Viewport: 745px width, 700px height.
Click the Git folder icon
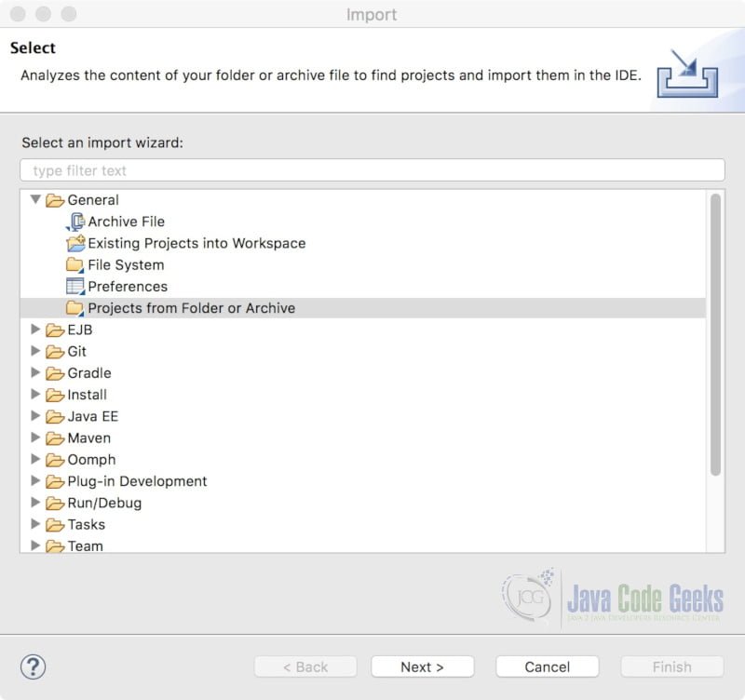point(57,351)
